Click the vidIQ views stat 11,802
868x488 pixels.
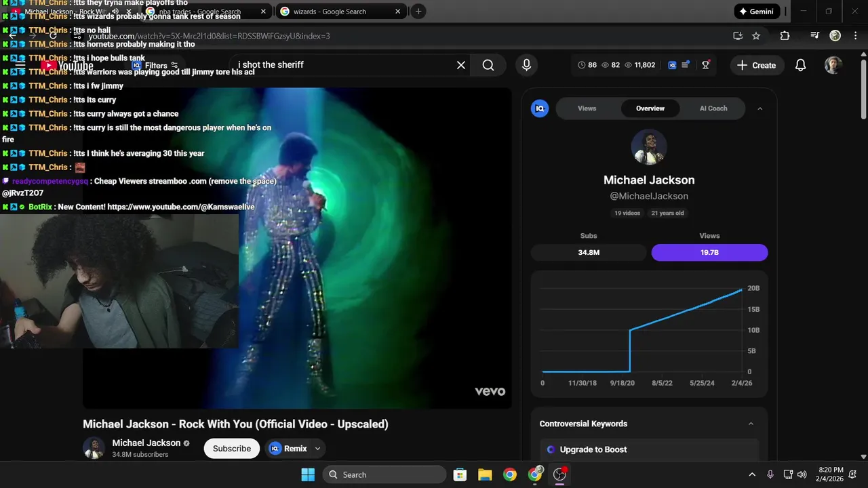point(639,65)
